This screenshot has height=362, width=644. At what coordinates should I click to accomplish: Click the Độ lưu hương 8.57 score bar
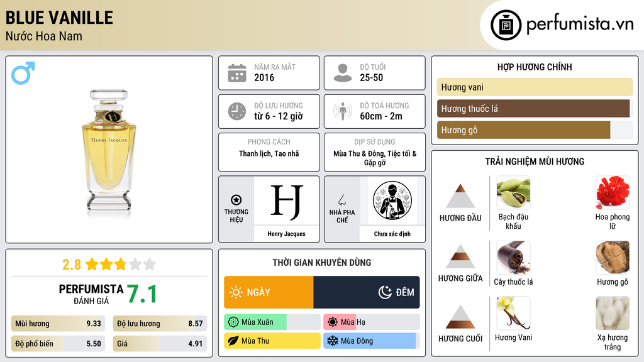pyautogui.click(x=160, y=324)
